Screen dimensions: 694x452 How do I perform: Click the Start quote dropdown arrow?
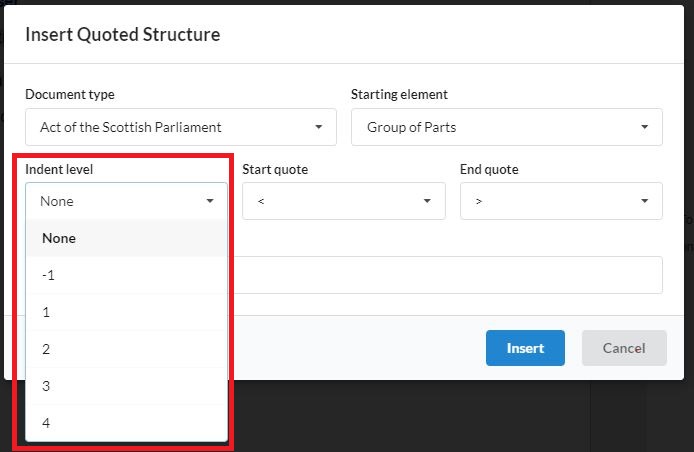pos(427,201)
